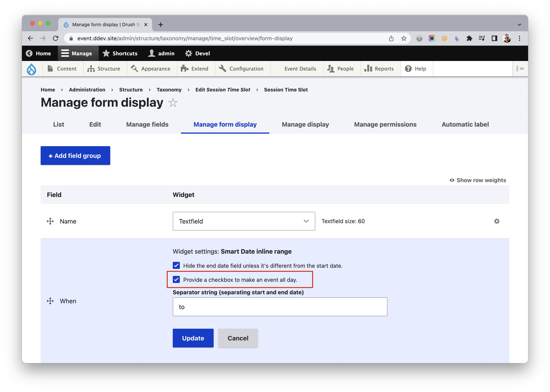Click the Update button

pos(193,338)
